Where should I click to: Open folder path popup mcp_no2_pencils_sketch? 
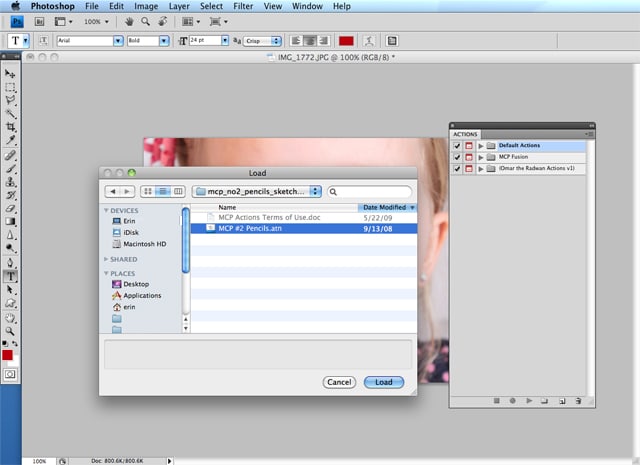coord(257,191)
